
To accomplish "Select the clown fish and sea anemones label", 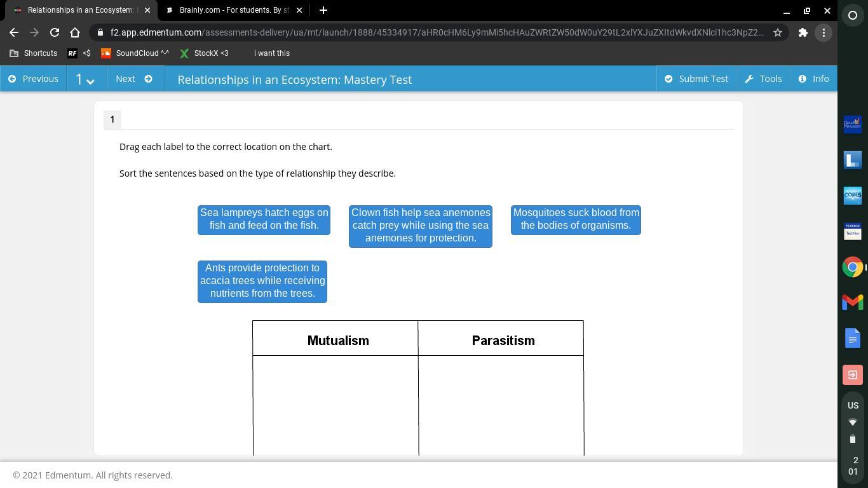I will point(421,226).
